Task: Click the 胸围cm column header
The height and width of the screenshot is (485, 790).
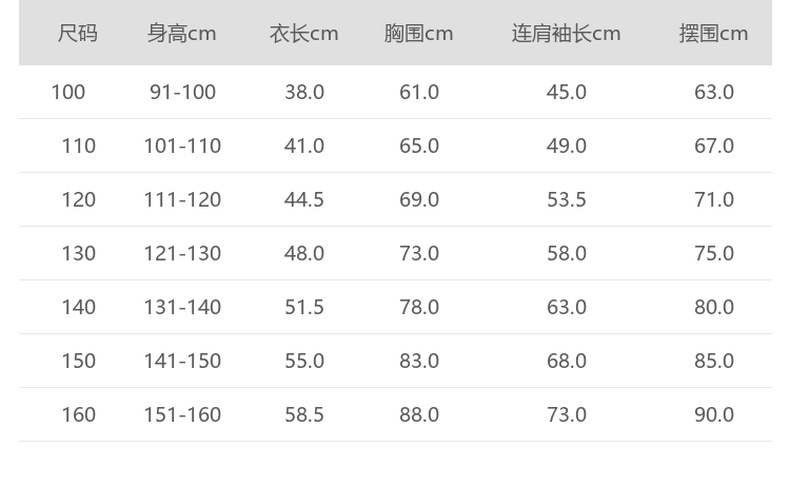Action: click(419, 33)
